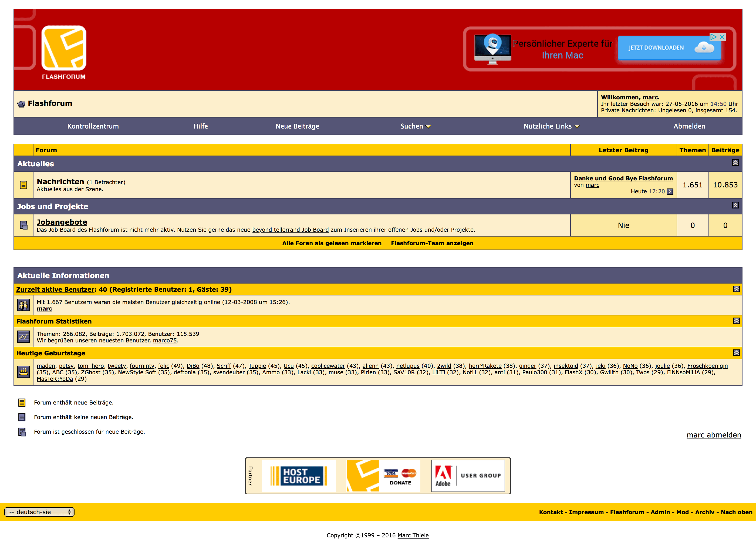Screen dimensions: 756x549
Task: Click the folder icon beside Flashforum title
Action: [x=21, y=104]
